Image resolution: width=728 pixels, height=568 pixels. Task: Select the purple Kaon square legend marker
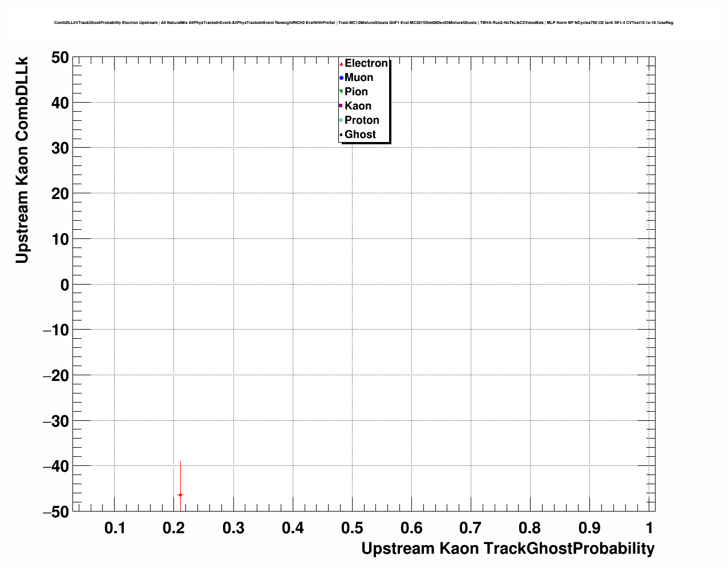point(341,106)
